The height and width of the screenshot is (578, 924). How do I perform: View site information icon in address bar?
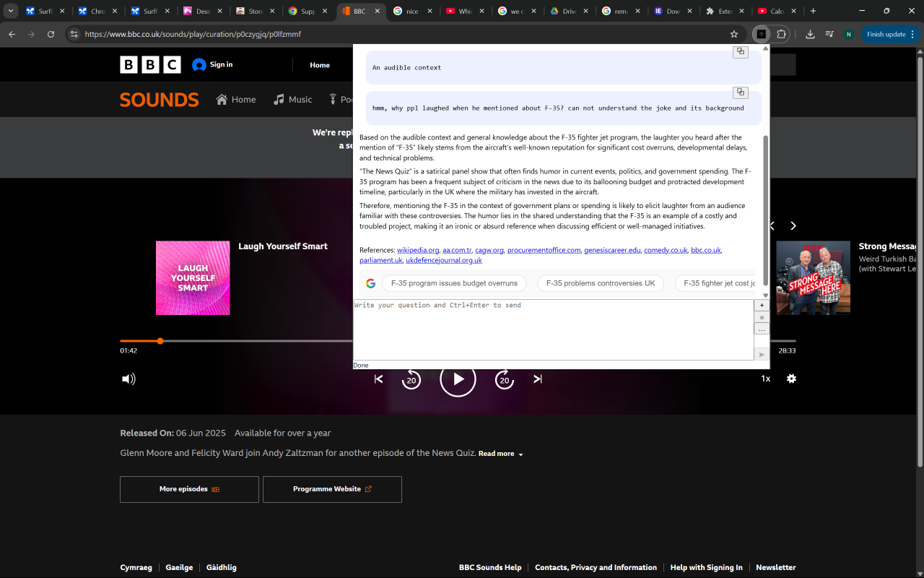[x=74, y=34]
